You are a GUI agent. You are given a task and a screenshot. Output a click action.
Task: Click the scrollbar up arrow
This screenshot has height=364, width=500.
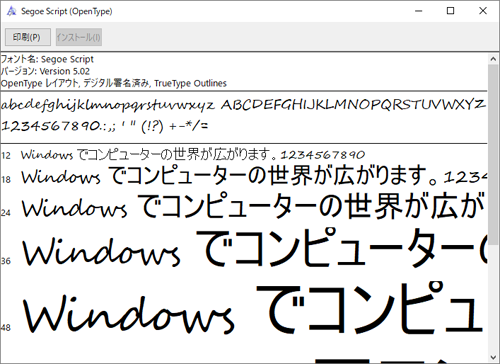point(493,59)
